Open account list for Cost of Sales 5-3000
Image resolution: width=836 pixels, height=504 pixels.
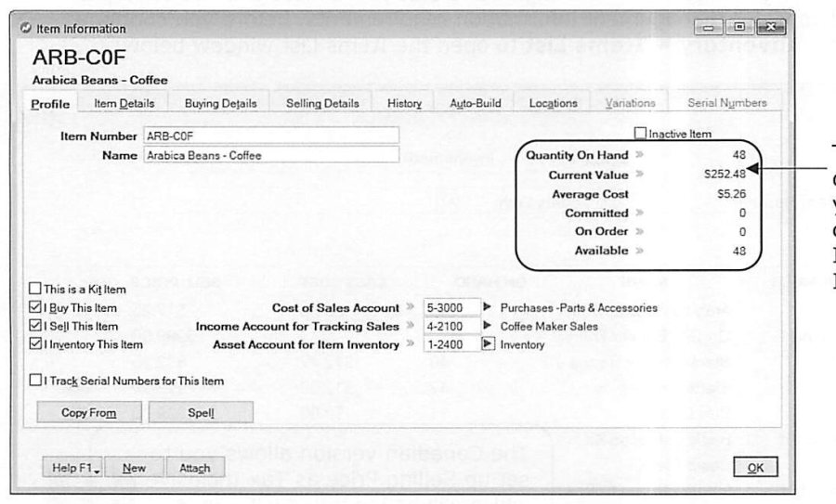pyautogui.click(x=488, y=307)
